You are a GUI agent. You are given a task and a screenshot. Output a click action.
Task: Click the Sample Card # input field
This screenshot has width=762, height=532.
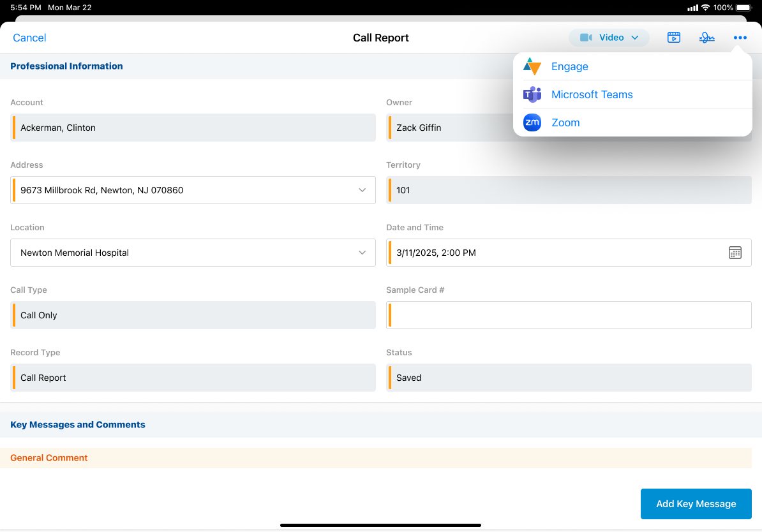pos(569,315)
